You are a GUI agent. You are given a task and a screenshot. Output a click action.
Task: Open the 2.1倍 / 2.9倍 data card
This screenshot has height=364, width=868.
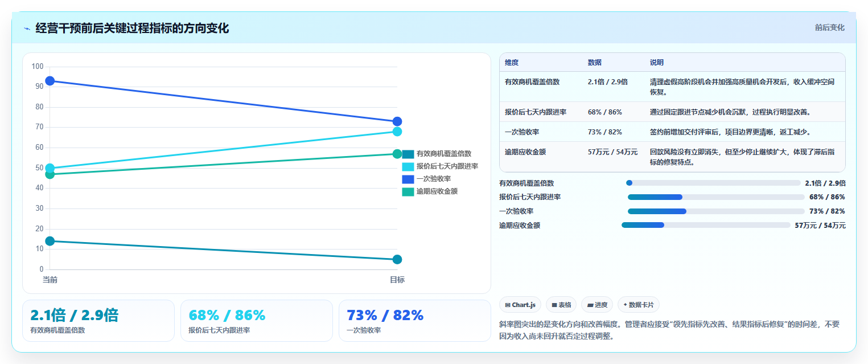click(x=98, y=321)
